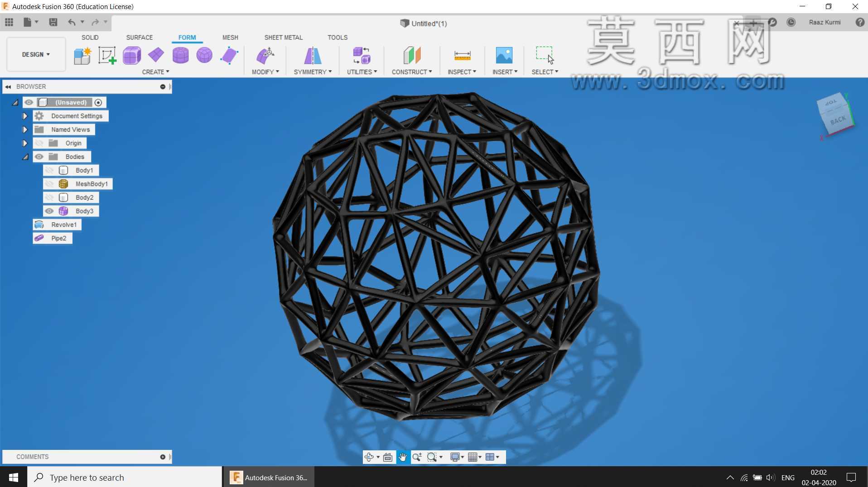Screen dimensions: 868x487
Task: Expand the Named Views node
Action: pos(25,129)
